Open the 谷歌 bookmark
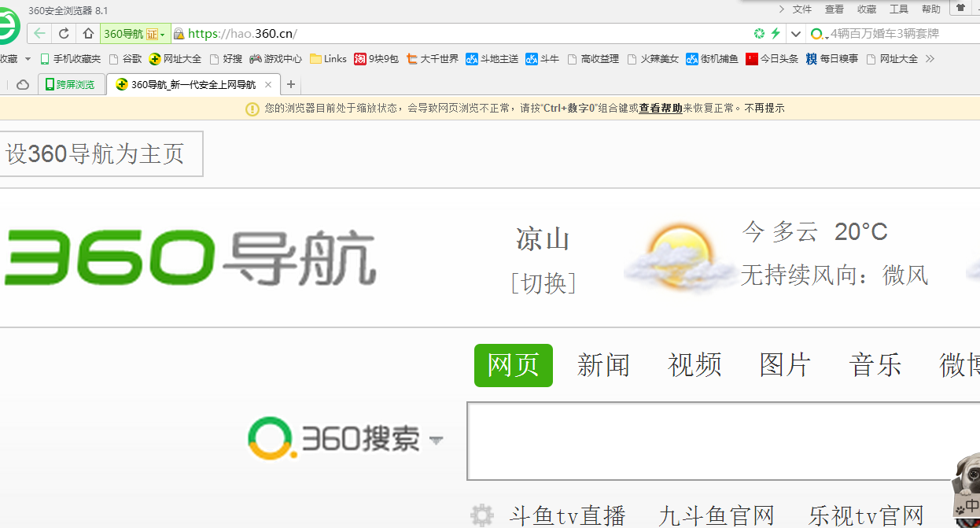980x528 pixels. (125, 59)
